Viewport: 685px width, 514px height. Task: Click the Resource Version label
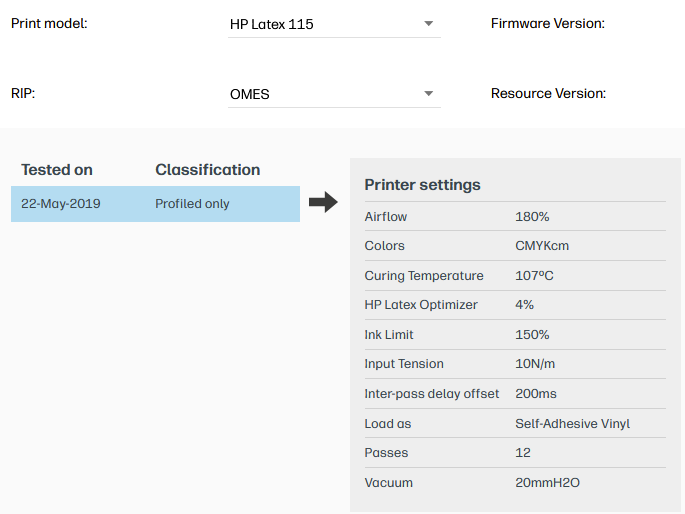tap(548, 93)
